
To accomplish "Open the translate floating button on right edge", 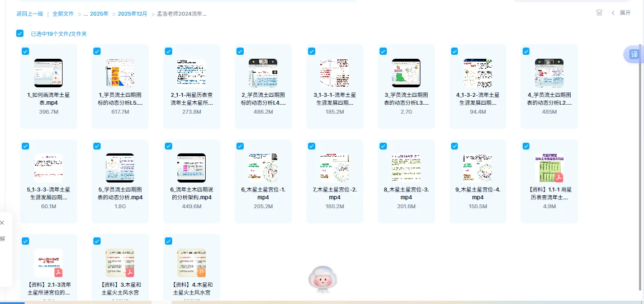I will point(634,54).
